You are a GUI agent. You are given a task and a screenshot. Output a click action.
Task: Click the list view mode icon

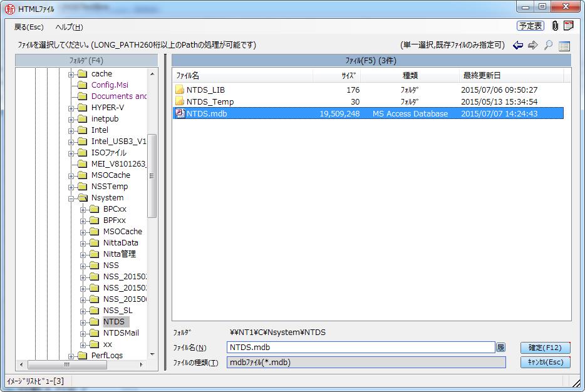(x=564, y=46)
